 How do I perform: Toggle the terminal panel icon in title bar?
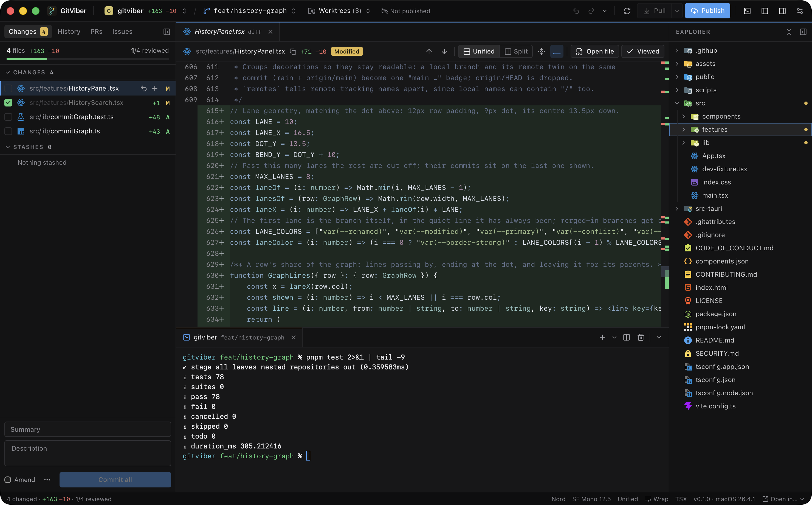pyautogui.click(x=747, y=11)
